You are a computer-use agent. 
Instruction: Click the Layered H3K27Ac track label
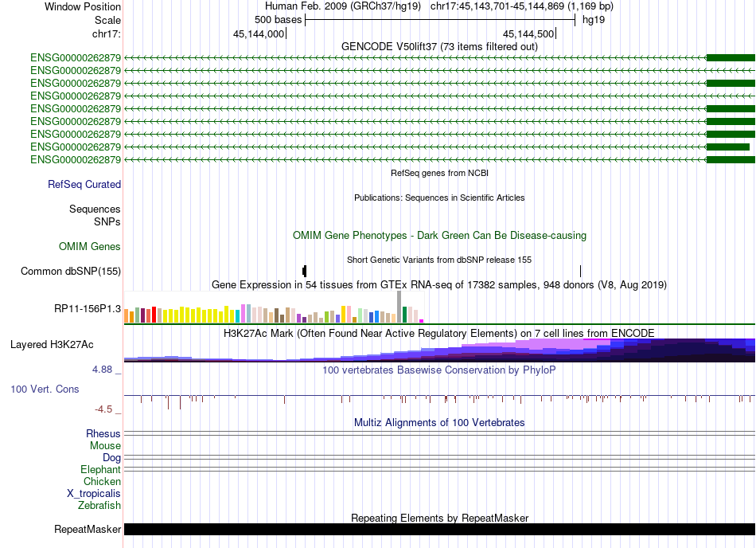point(52,344)
